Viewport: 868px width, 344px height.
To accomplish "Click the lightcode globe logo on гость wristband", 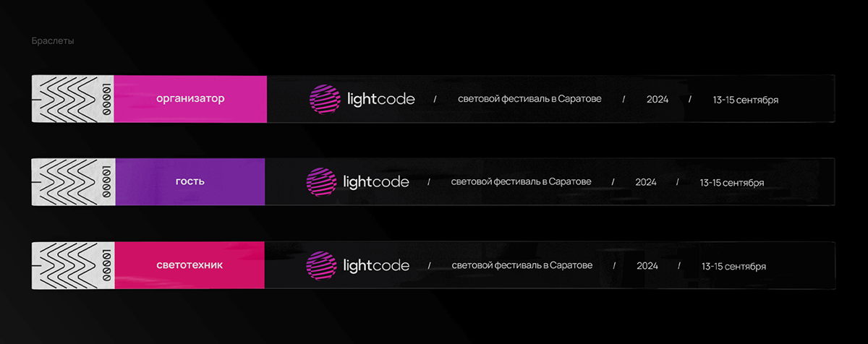I will point(320,182).
